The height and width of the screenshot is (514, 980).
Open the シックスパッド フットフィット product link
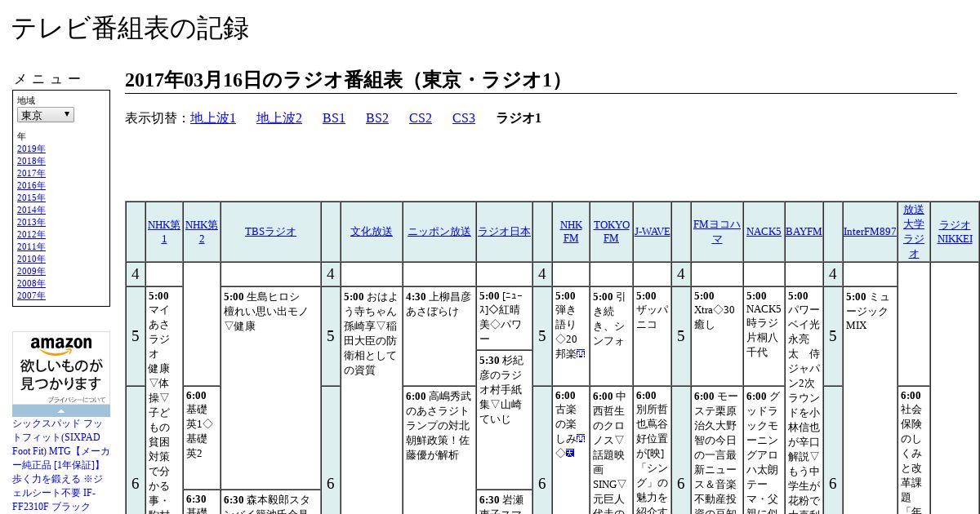click(61, 465)
